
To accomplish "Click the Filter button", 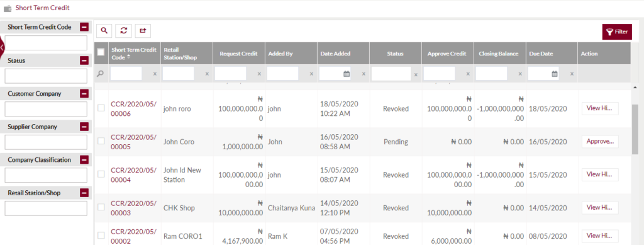I will tap(617, 31).
